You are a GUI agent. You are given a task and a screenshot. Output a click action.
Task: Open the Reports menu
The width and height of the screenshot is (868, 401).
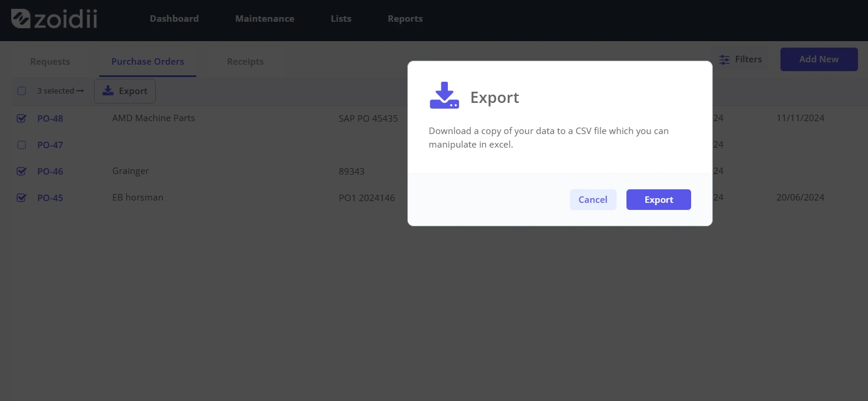405,19
